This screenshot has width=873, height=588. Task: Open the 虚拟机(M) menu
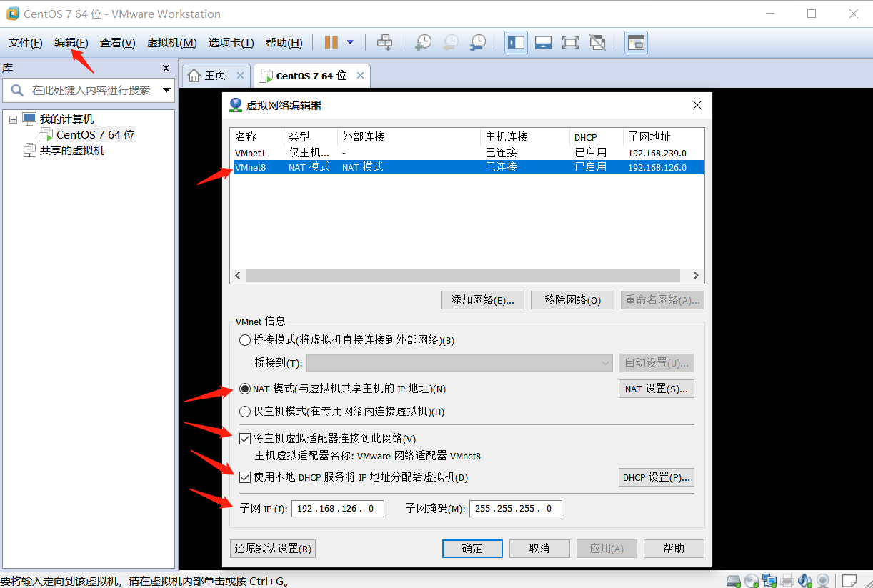(x=172, y=43)
